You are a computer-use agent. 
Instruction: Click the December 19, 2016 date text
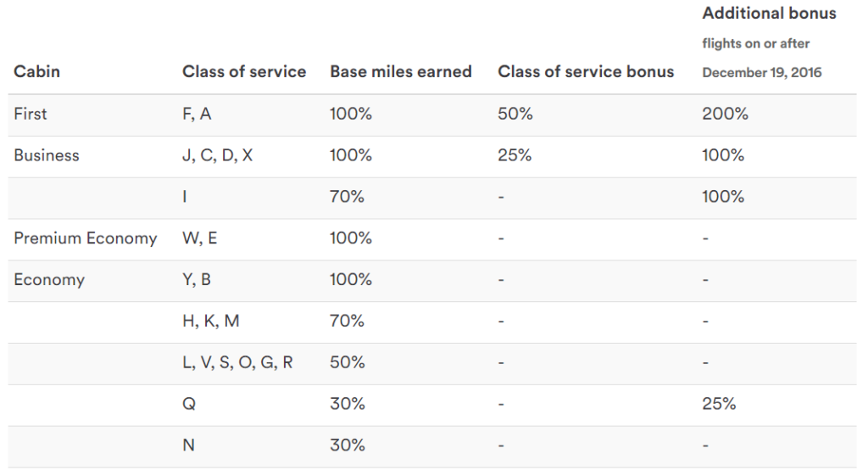coord(762,73)
